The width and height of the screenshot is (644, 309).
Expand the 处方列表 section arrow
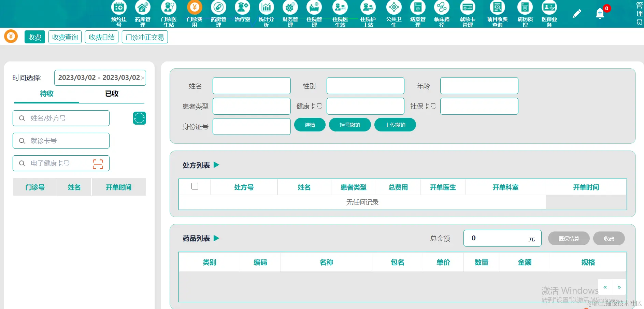point(216,165)
